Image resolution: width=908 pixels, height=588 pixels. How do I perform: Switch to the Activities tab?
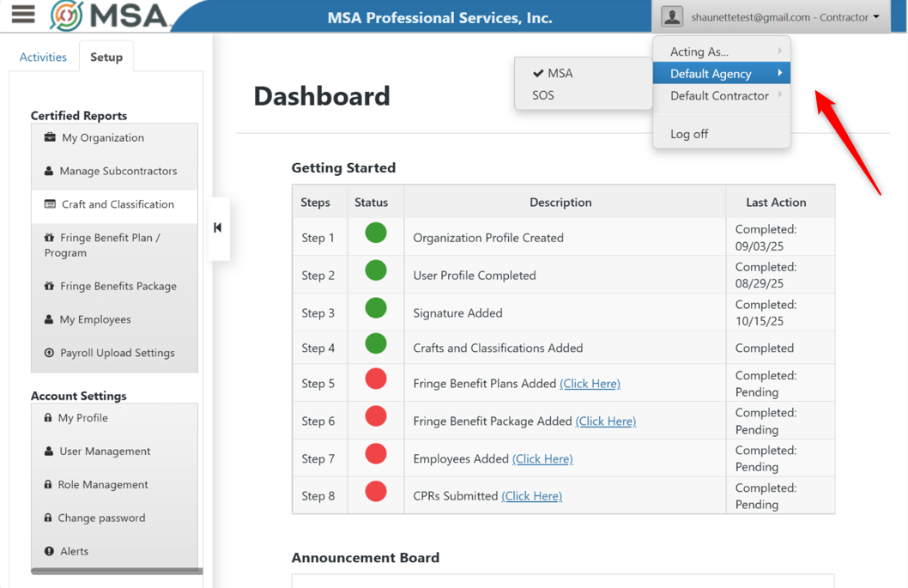tap(42, 56)
